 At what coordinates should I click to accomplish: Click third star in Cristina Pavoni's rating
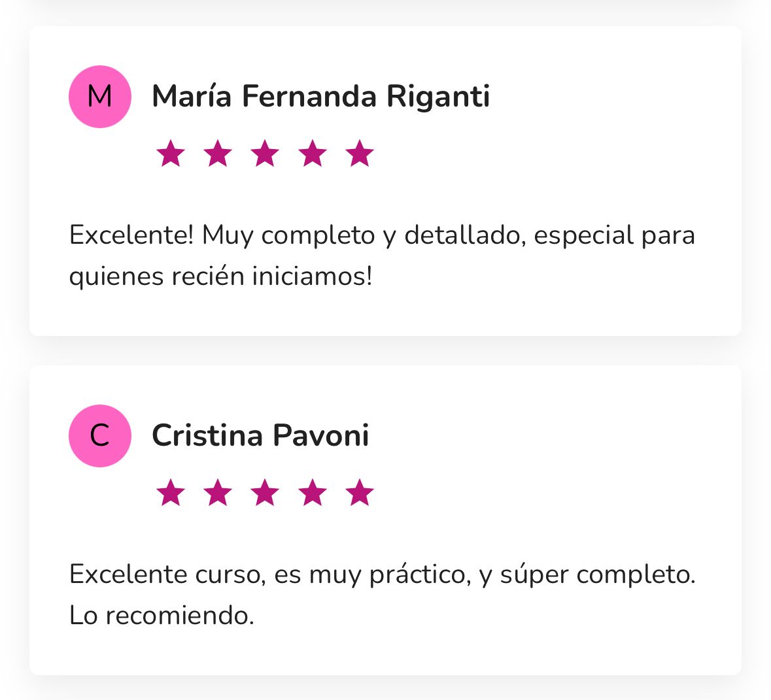coord(265,493)
